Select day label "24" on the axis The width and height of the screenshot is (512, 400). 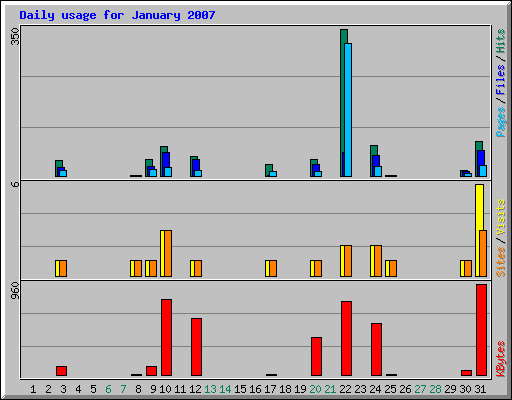pos(375,389)
